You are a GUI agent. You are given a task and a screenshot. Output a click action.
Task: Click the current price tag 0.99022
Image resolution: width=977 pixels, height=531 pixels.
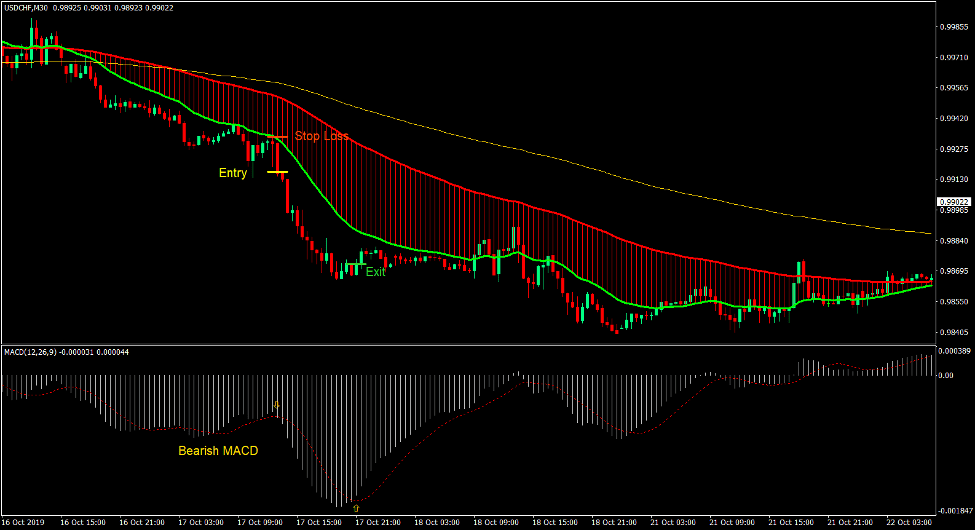pos(953,202)
